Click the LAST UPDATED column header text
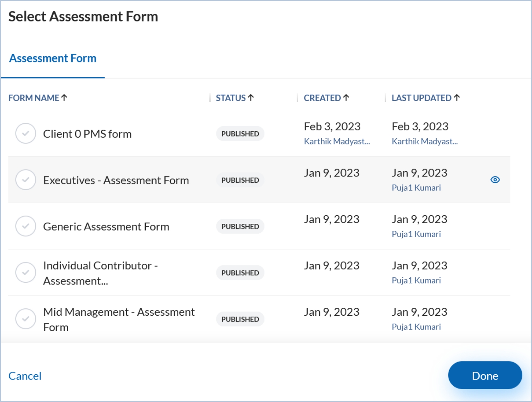The image size is (532, 402). point(421,98)
